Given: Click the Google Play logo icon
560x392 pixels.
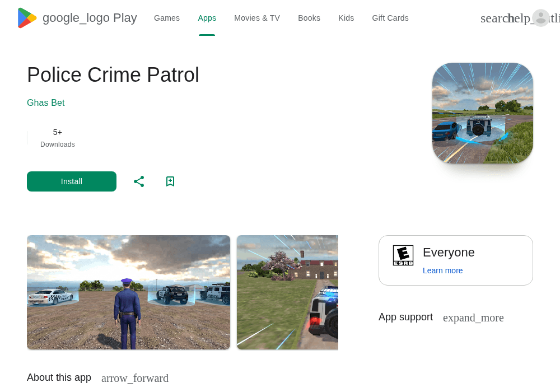Looking at the screenshot, I should click(x=27, y=18).
